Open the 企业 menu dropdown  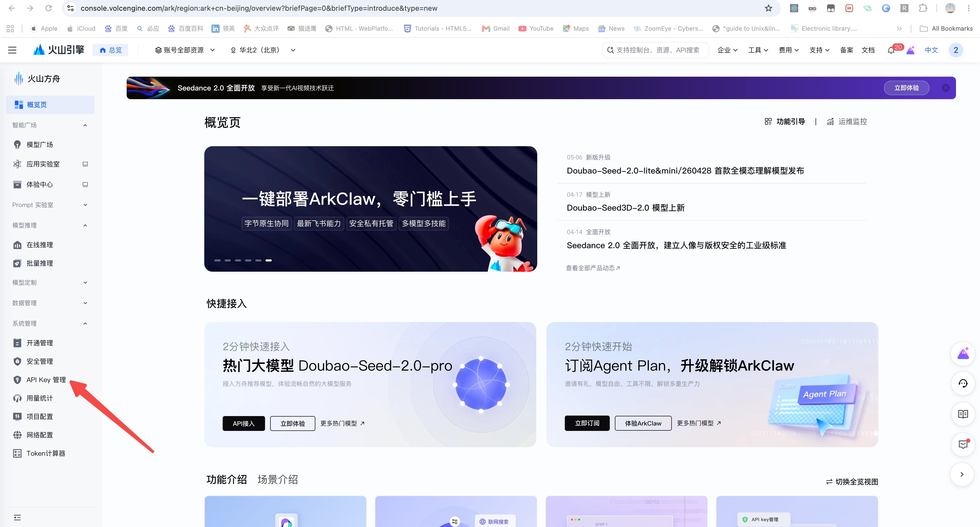[x=727, y=50]
